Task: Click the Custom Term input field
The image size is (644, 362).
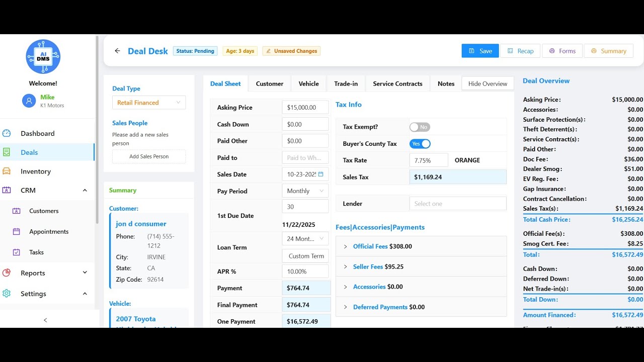Action: pyautogui.click(x=305, y=256)
